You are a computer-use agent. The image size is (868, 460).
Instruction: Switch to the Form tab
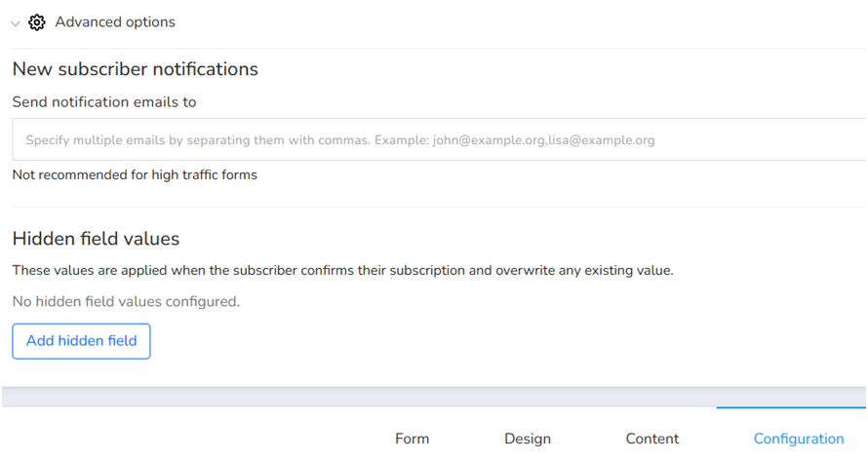[x=412, y=439]
